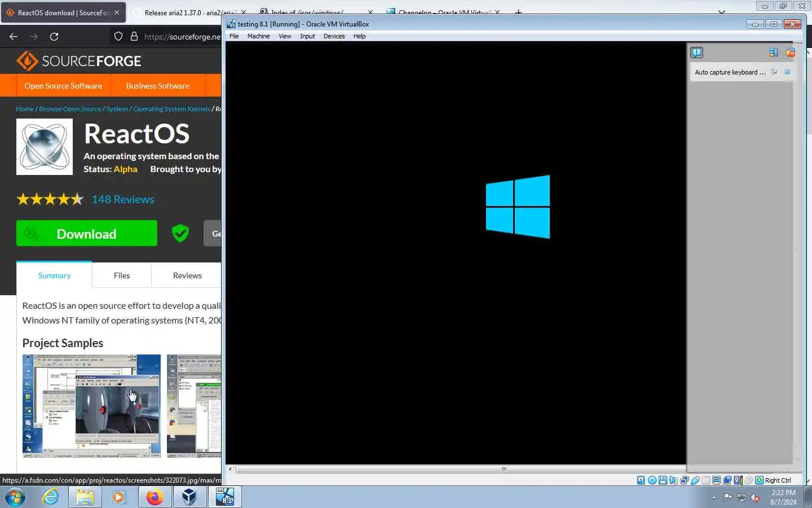Click the delete-all-notifications icon in VirtualBox panel
Viewport: 812px width, 508px height.
790,52
